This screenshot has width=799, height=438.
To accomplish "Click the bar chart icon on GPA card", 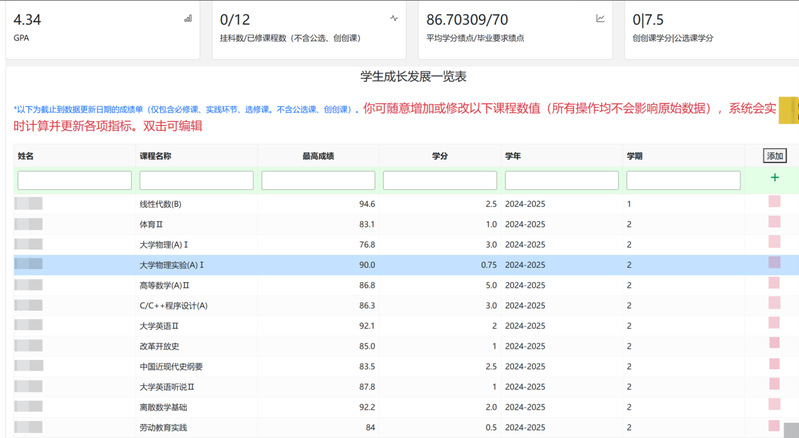I will pos(187,19).
